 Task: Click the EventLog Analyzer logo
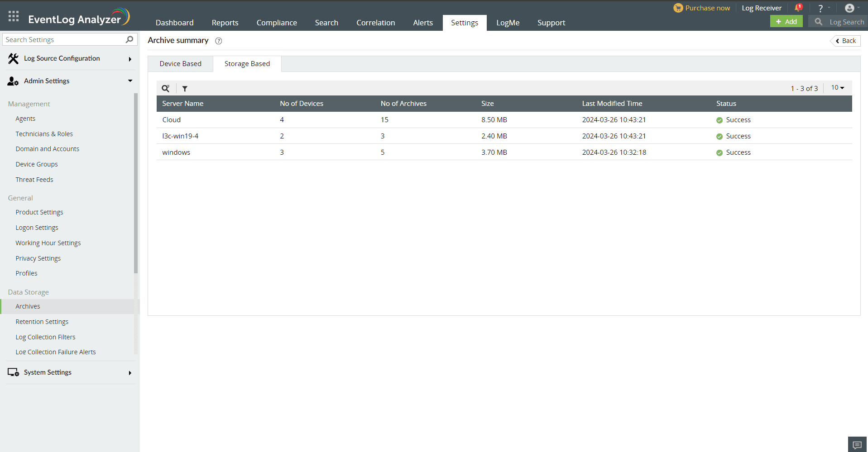(x=79, y=18)
